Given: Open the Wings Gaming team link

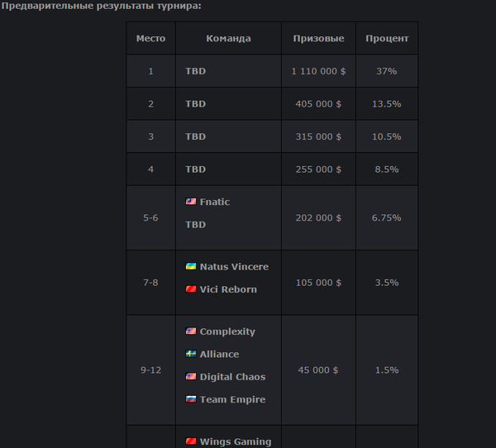Looking at the screenshot, I should click(235, 441).
